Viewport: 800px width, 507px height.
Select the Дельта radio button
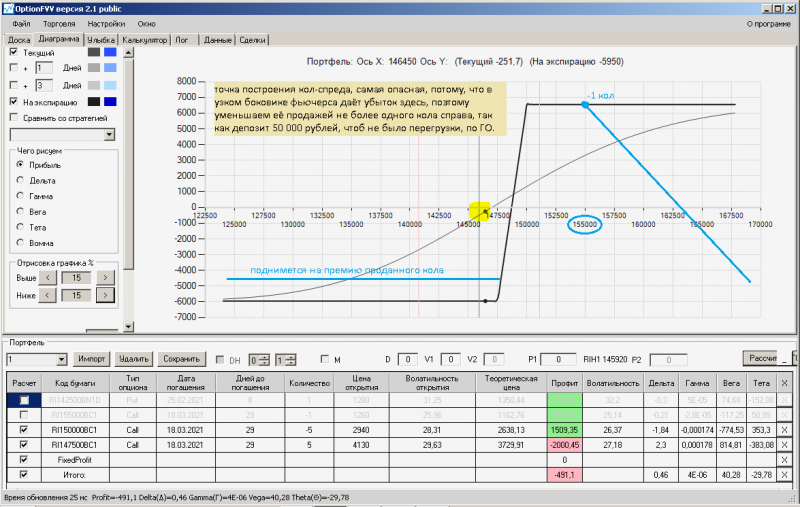(20, 180)
